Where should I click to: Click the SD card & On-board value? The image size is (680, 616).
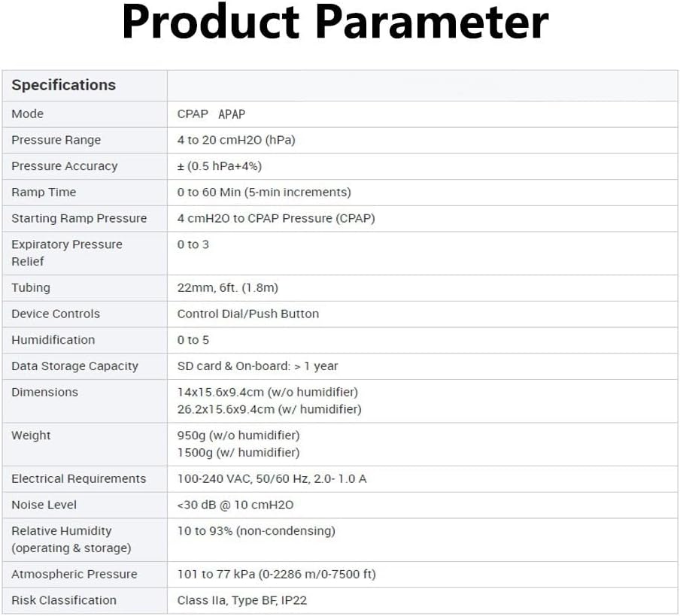click(258, 366)
